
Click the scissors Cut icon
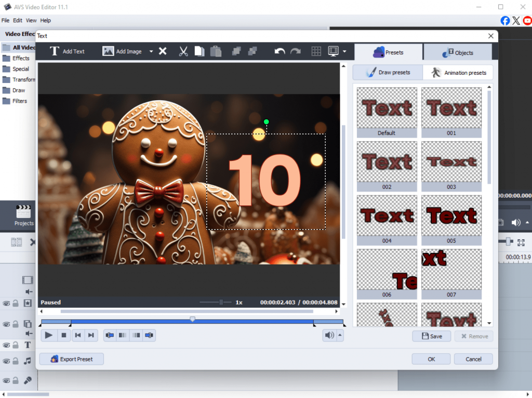[183, 51]
